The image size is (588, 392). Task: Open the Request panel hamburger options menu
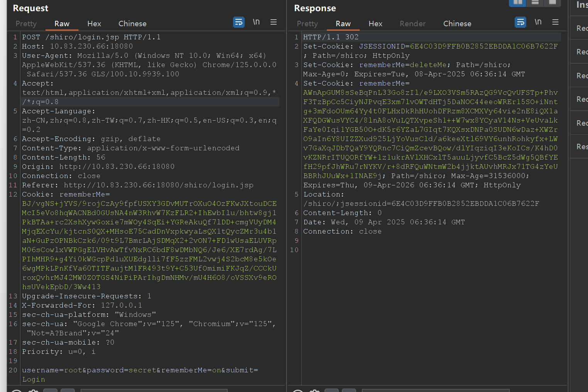click(274, 22)
